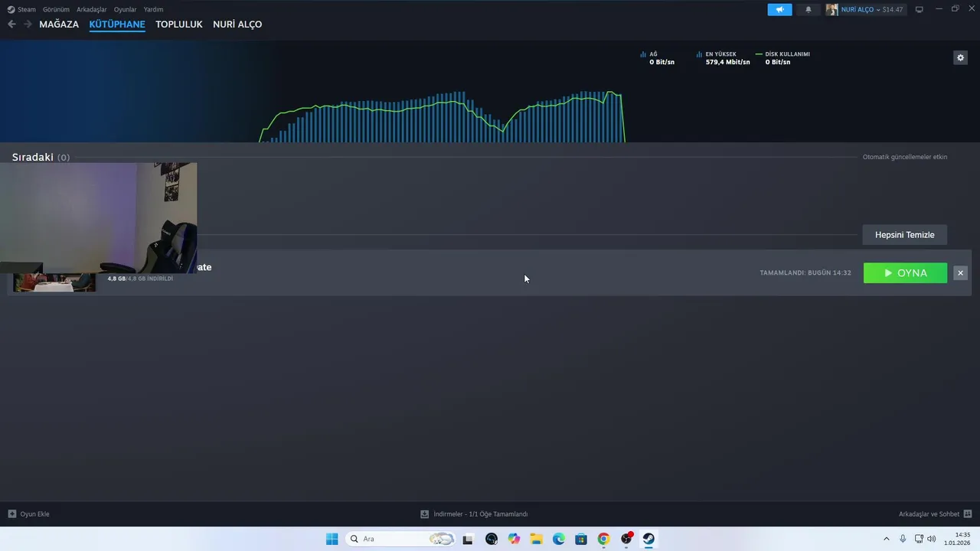Click the AĞ 0 Bit/sn network stat

658,58
